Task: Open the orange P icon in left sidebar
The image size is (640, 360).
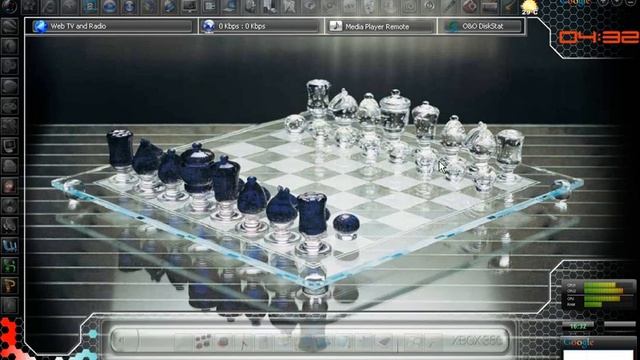Action: click(9, 286)
